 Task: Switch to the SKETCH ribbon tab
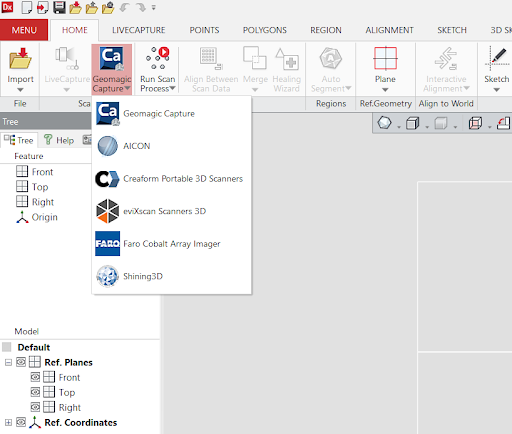(452, 30)
